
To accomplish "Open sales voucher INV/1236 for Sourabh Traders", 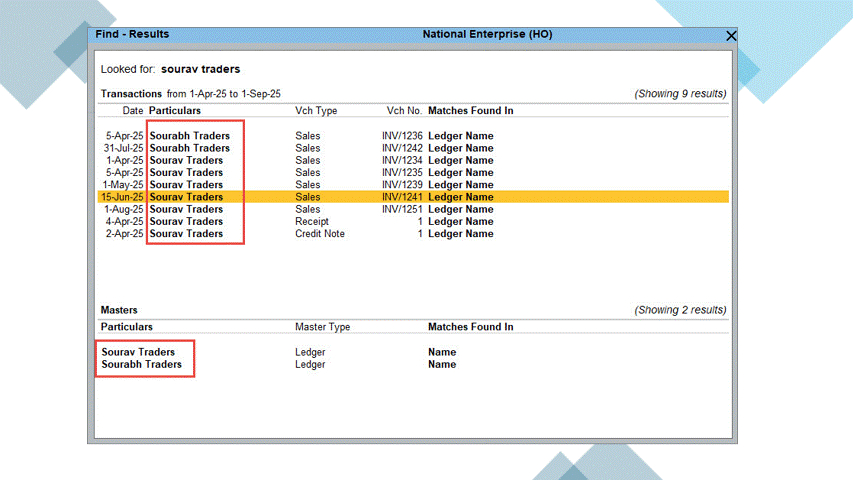I will point(190,136).
